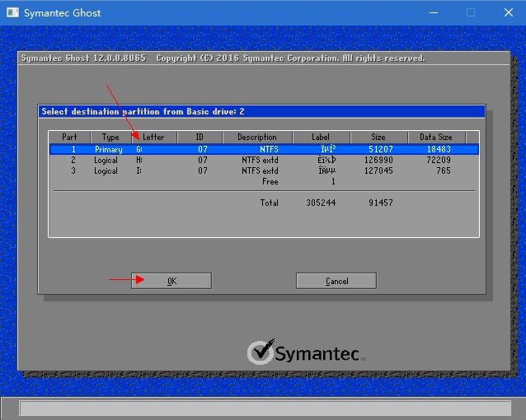Close the Symantec Ghost window
526x420 pixels.
[x=508, y=12]
